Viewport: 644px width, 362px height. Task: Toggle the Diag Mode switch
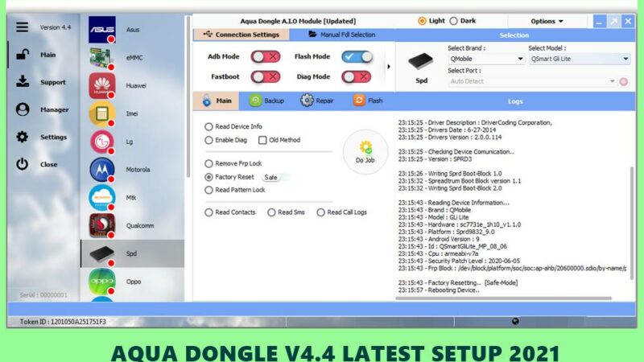pyautogui.click(x=357, y=76)
